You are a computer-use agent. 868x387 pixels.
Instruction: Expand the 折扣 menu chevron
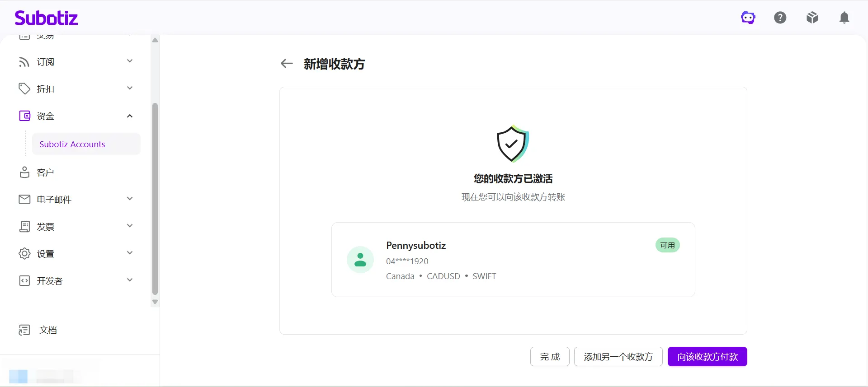[130, 89]
